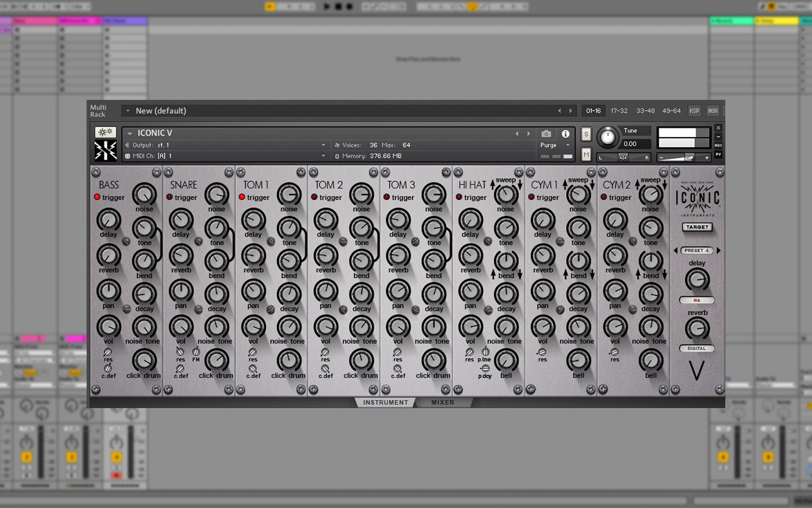Go to next multi with Multi Rack right arrow

tap(571, 110)
